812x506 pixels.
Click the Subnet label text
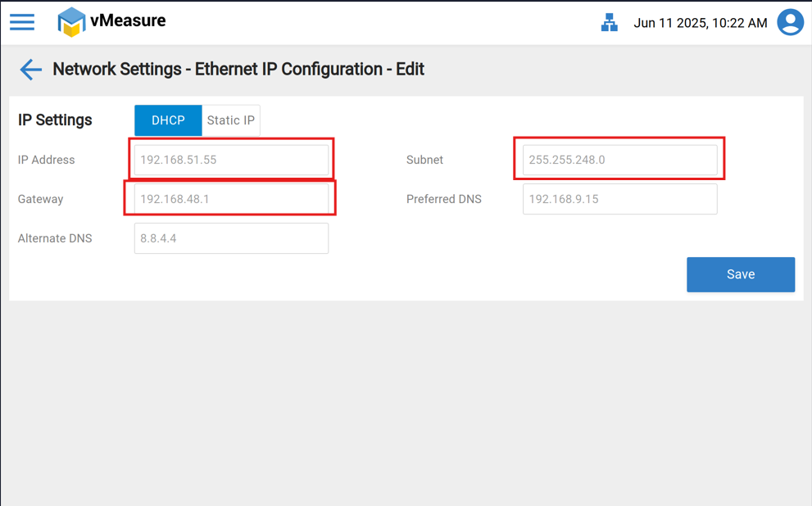[424, 160]
